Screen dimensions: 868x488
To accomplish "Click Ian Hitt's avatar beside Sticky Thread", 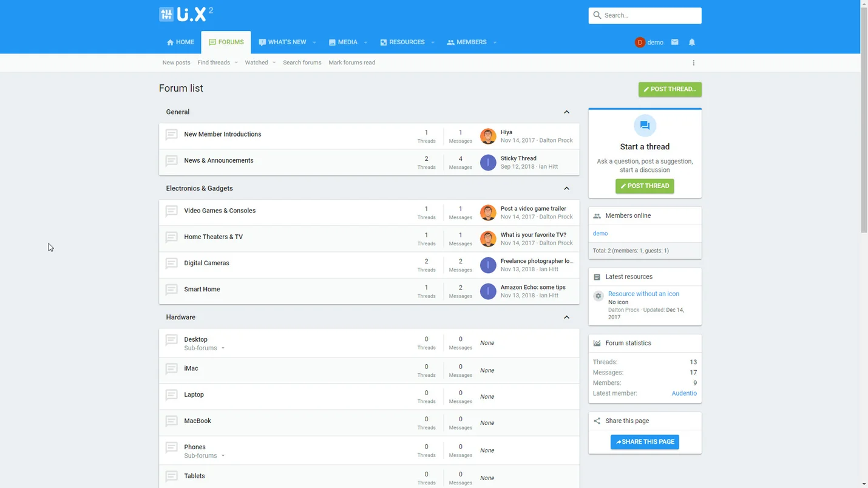I will pyautogui.click(x=488, y=162).
